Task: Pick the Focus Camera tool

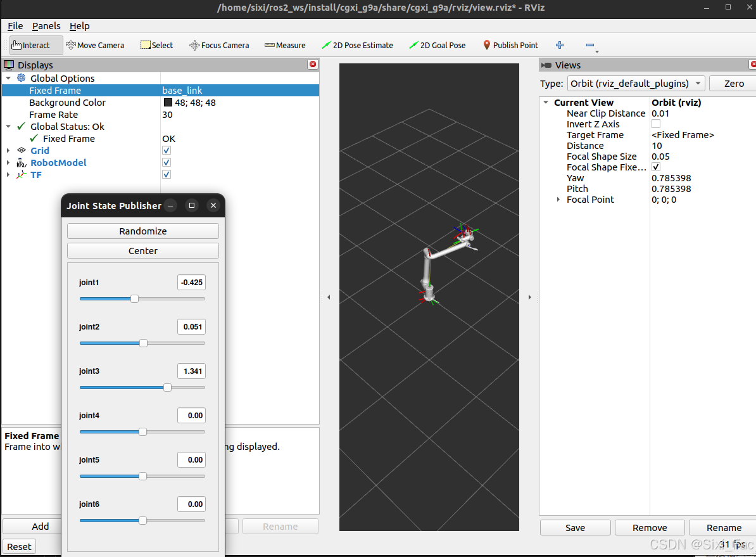Action: pos(219,45)
